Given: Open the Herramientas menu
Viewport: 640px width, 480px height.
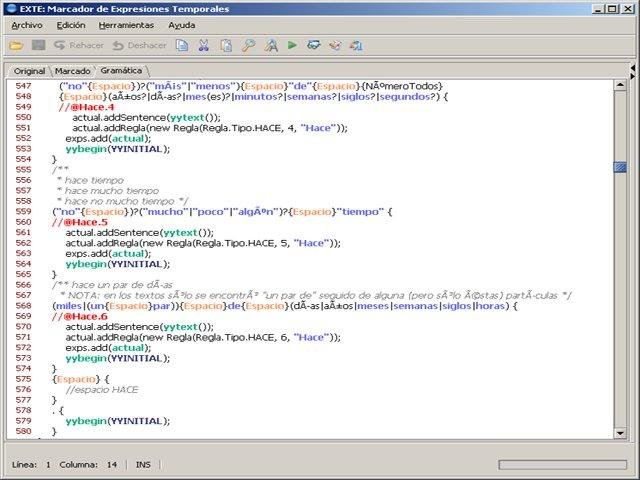Looking at the screenshot, I should point(127,24).
